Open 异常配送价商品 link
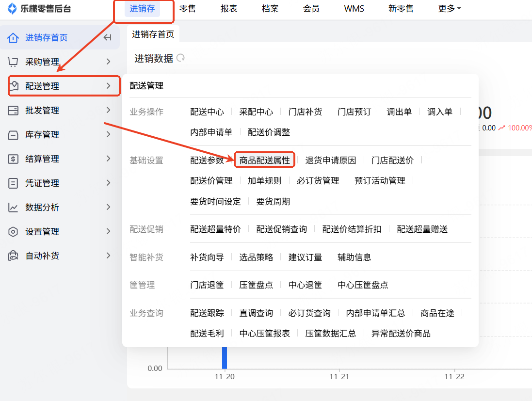This screenshot has height=401, width=532. 401,333
